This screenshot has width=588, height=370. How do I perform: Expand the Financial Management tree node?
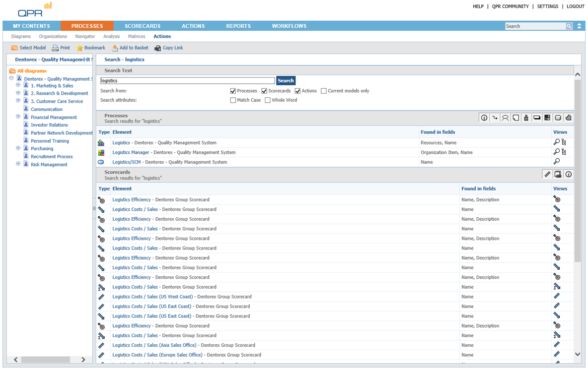click(x=18, y=117)
